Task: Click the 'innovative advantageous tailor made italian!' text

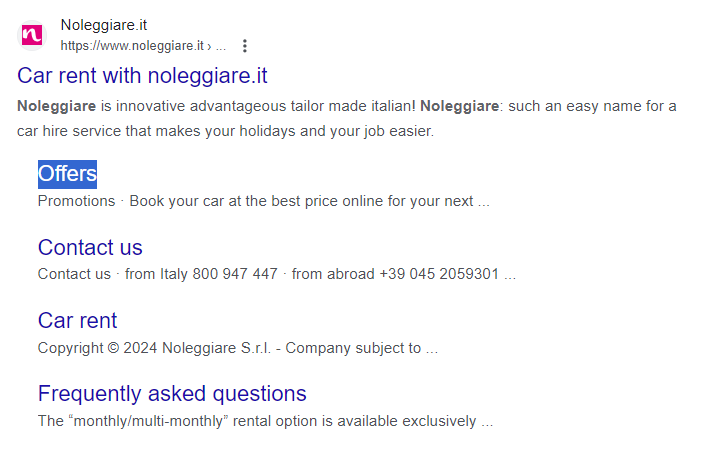Action: point(265,106)
